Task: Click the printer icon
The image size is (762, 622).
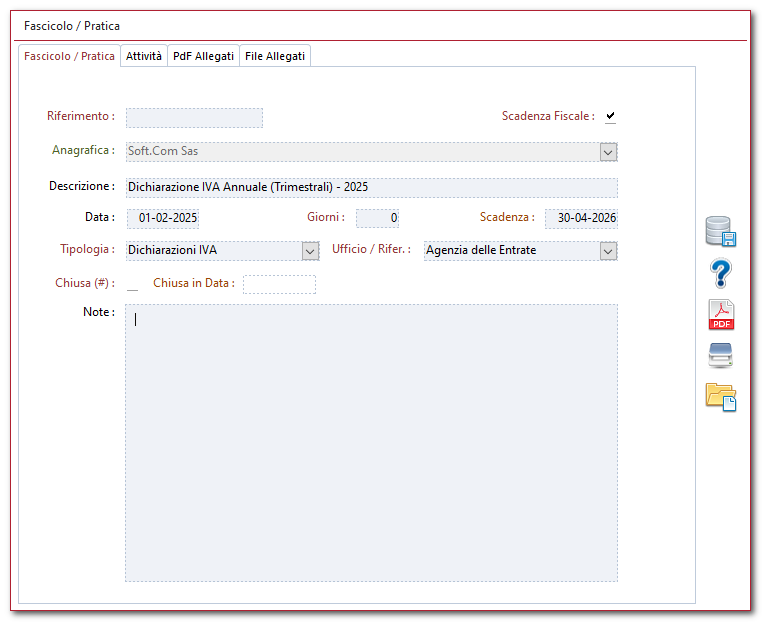Action: pyautogui.click(x=721, y=355)
